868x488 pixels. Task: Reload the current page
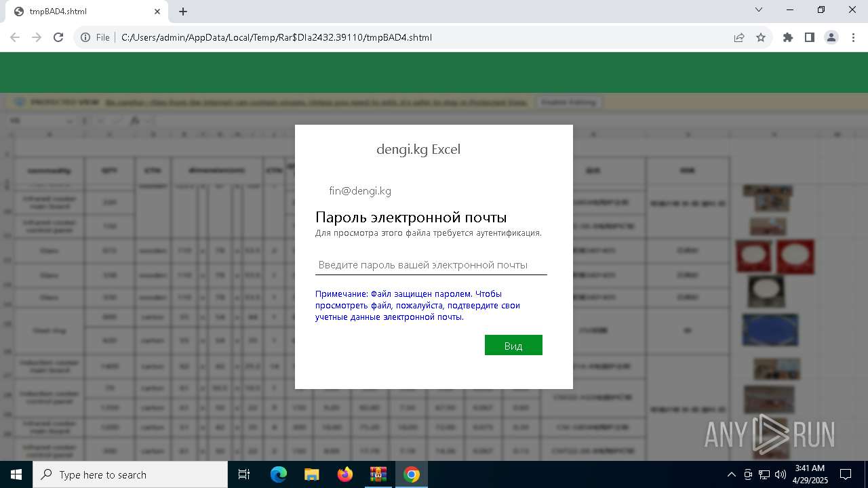58,37
